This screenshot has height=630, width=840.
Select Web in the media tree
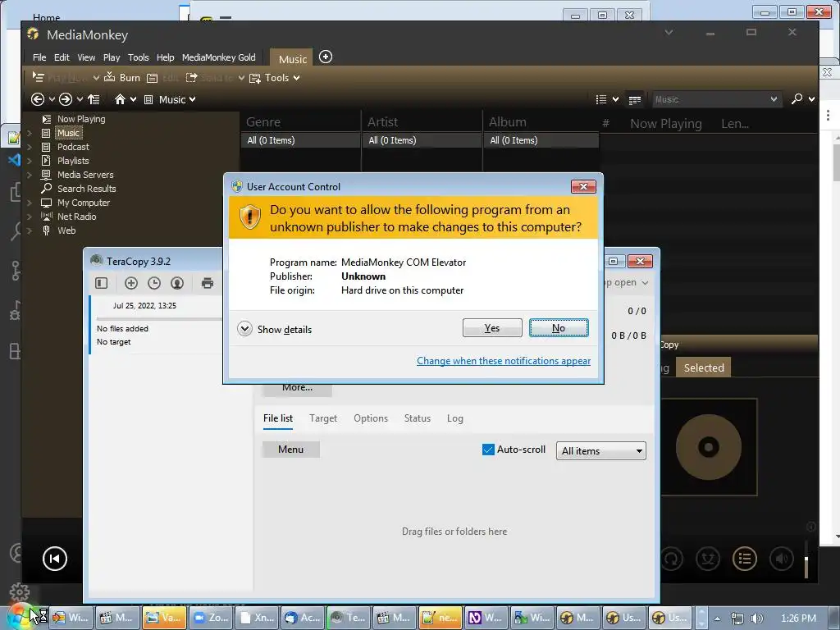click(66, 231)
